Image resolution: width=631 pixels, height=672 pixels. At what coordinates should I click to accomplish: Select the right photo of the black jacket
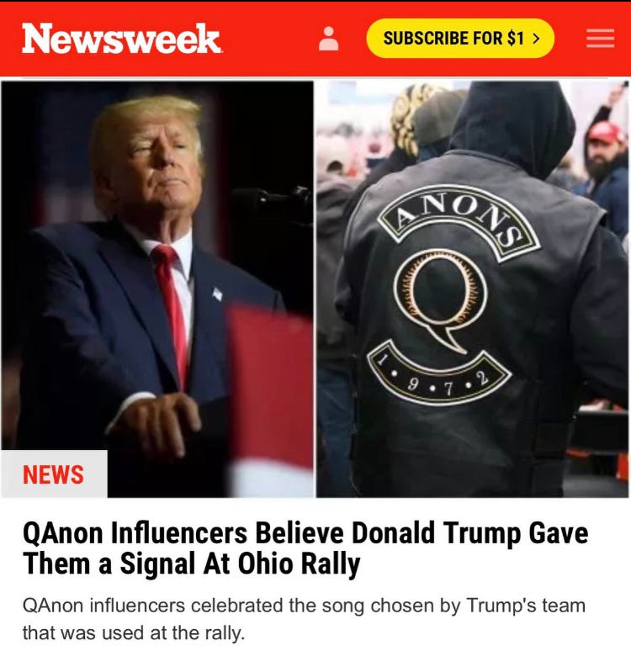(x=472, y=289)
